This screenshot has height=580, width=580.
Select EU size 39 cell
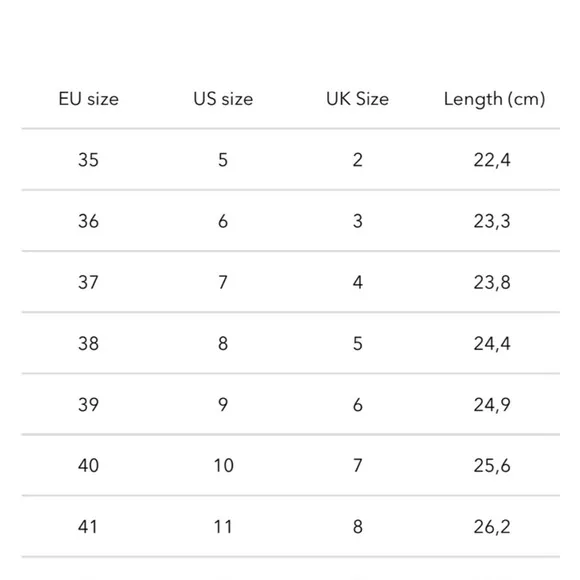click(x=88, y=404)
